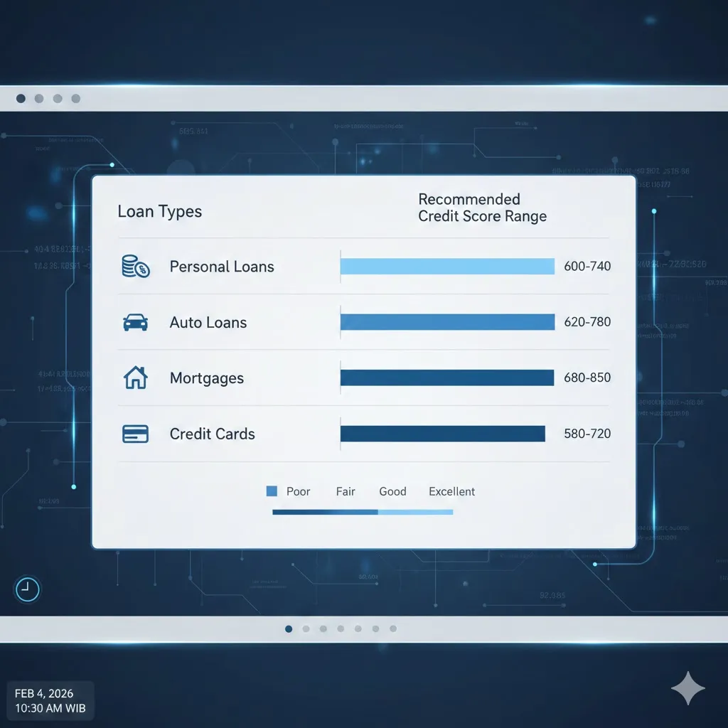Click the Feb 4, 2026 date widget
The height and width of the screenshot is (728, 728).
click(x=50, y=700)
